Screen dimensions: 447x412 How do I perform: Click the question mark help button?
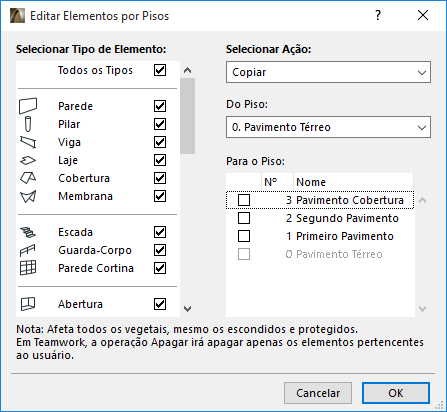[x=378, y=15]
